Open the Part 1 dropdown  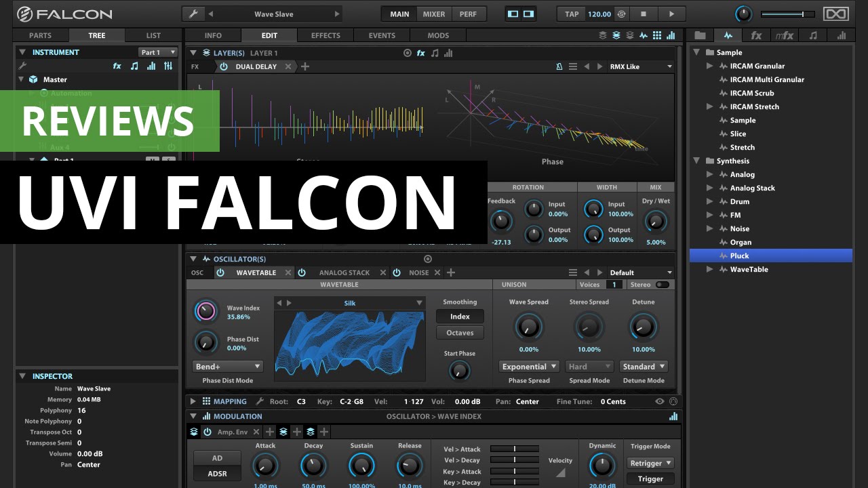coord(158,52)
